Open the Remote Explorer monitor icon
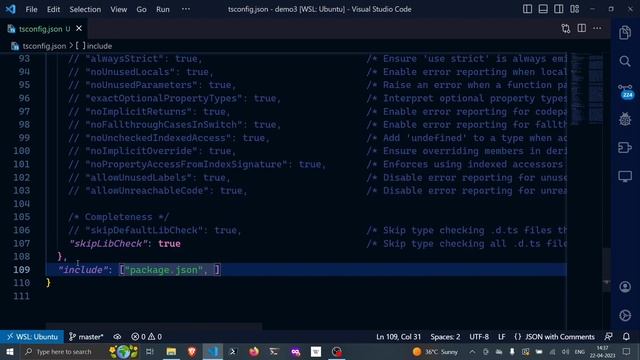This screenshot has height=360, width=640. point(625,176)
